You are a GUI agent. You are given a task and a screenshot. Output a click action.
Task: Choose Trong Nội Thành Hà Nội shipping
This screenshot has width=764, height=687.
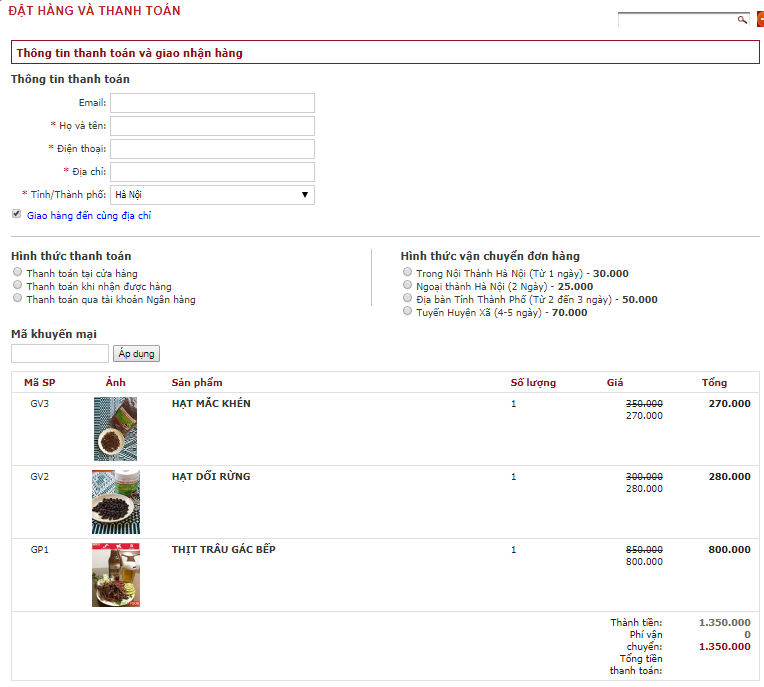pyautogui.click(x=407, y=272)
